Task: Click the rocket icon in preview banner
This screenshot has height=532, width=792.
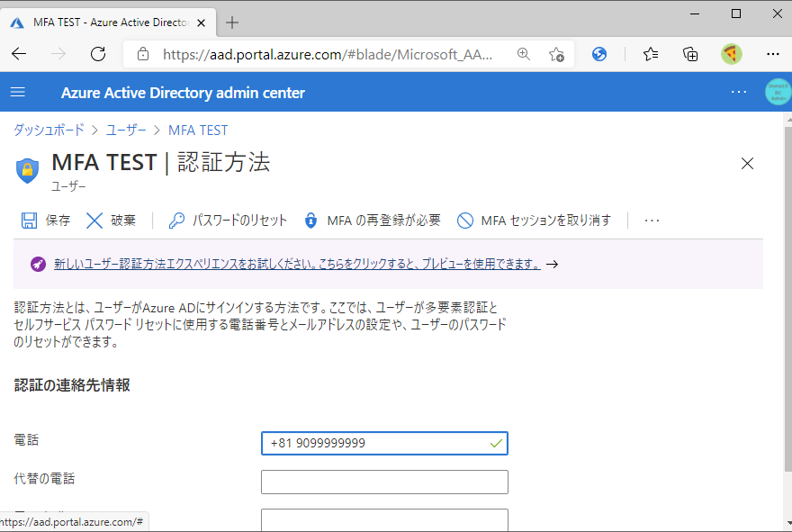Action: [x=38, y=264]
